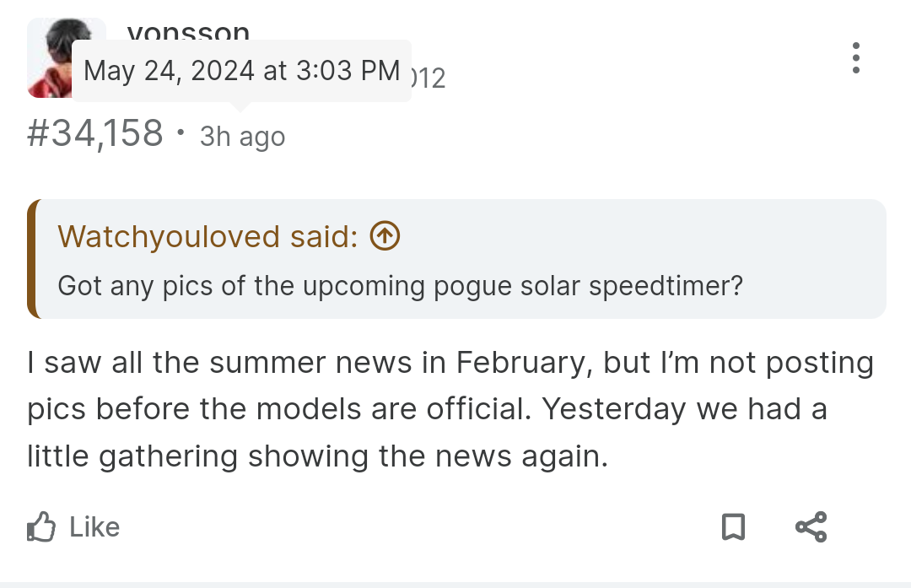This screenshot has height=588, width=911.
Task: Click the dot separator before "3h ago"
Action: point(181,133)
